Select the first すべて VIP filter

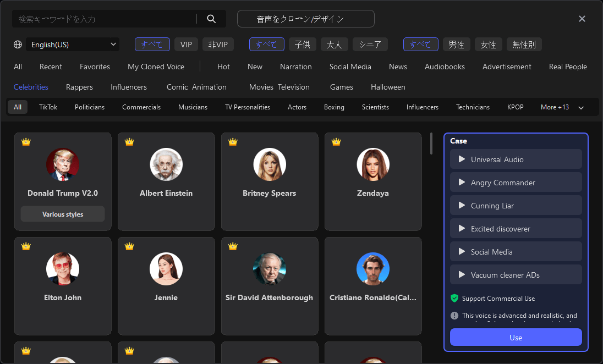click(x=152, y=45)
